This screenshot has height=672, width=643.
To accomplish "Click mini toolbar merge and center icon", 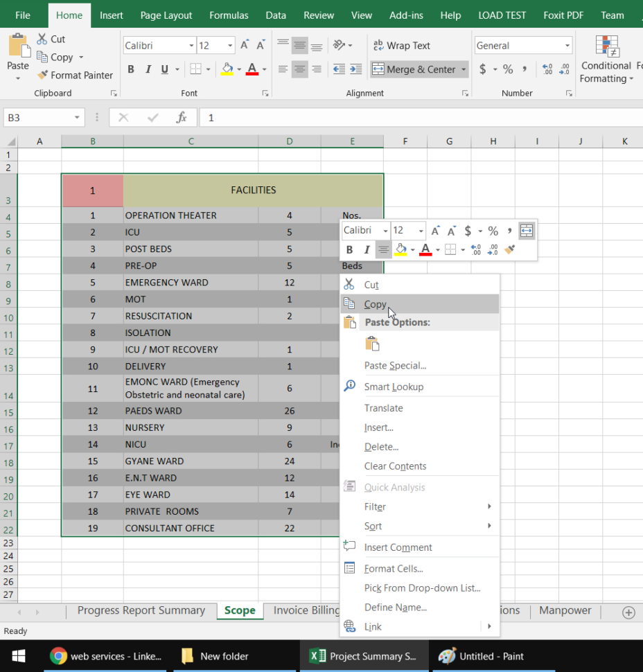I will 527,231.
